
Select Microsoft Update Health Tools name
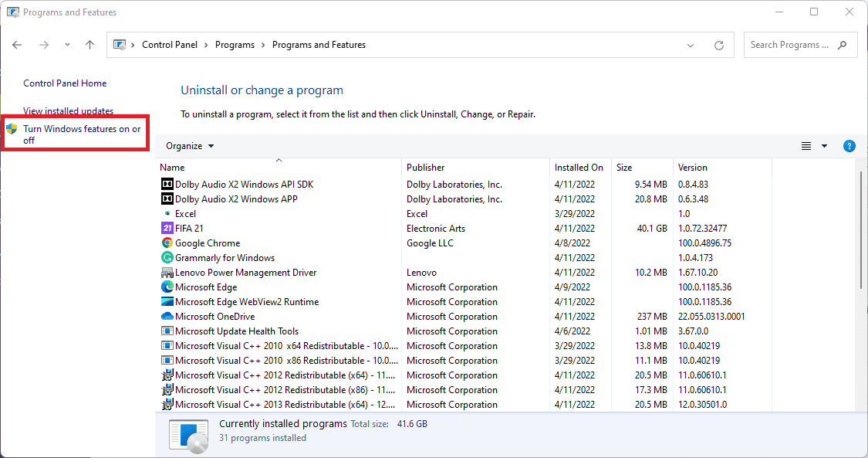click(x=237, y=331)
